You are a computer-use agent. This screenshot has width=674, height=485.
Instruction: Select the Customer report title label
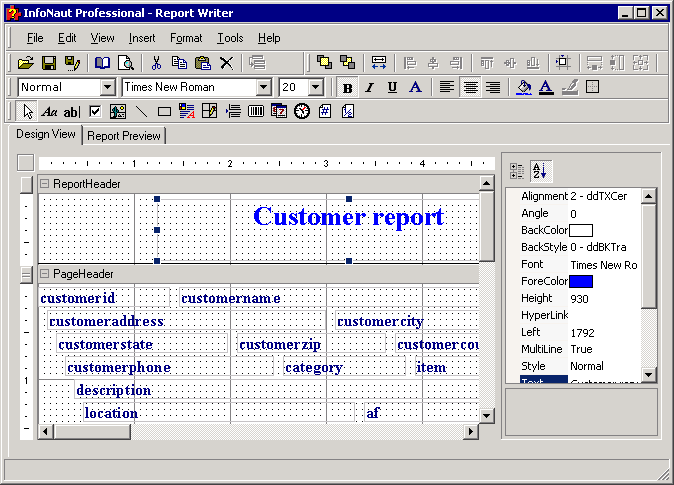click(348, 216)
